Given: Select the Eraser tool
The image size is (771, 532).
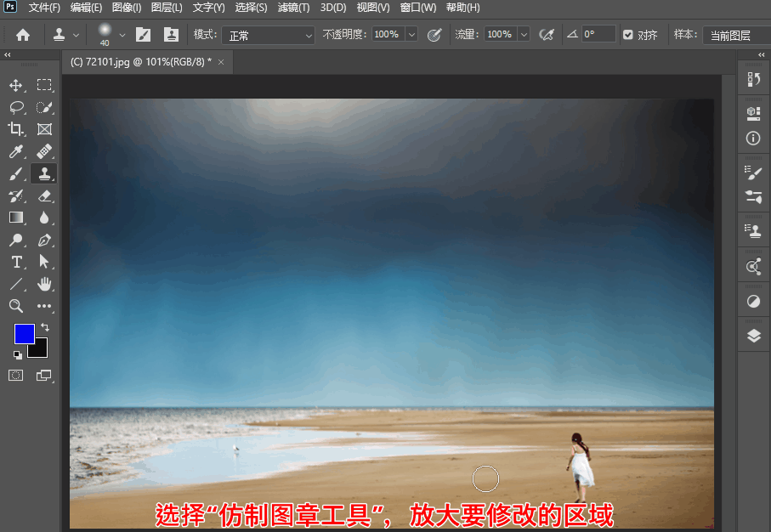Looking at the screenshot, I should click(x=44, y=195).
